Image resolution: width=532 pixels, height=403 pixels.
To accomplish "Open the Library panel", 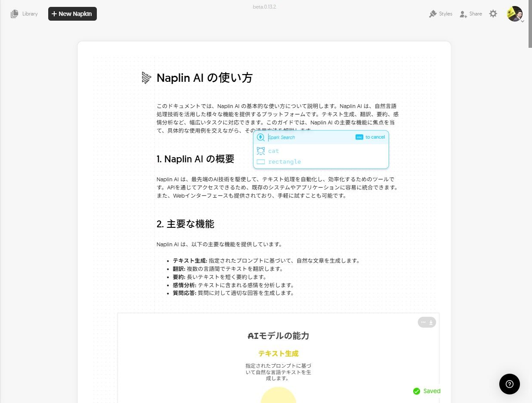I will click(x=24, y=14).
